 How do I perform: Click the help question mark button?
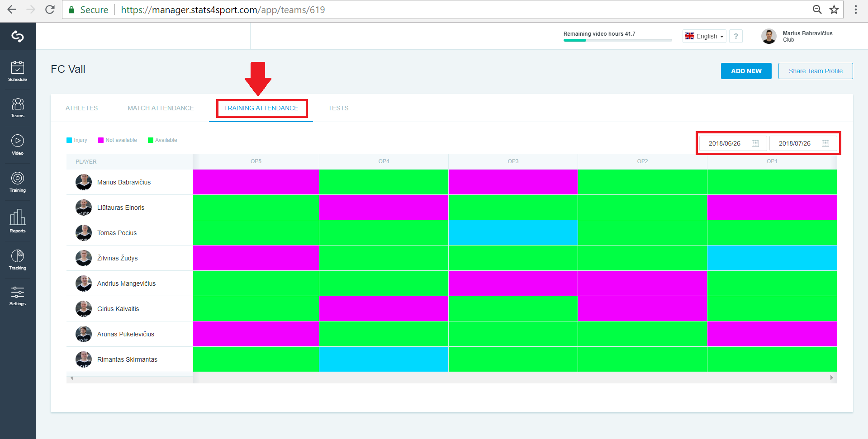736,36
